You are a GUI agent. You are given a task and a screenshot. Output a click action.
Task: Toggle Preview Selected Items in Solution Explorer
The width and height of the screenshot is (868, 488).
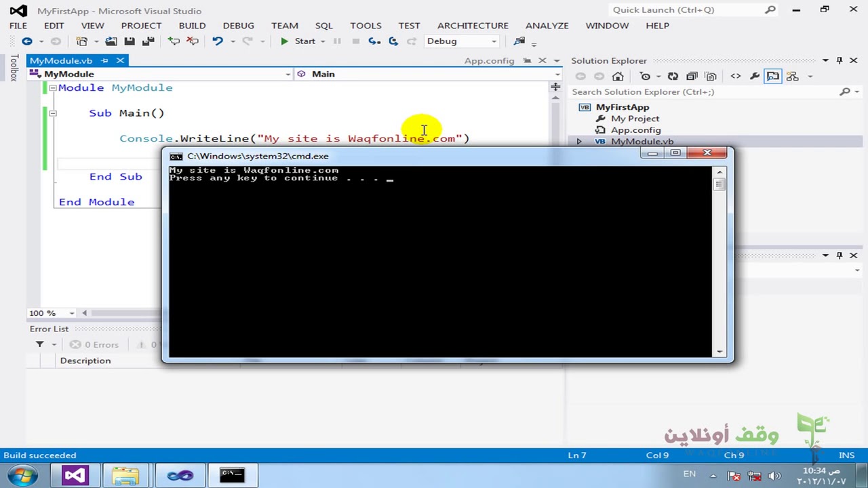(773, 77)
